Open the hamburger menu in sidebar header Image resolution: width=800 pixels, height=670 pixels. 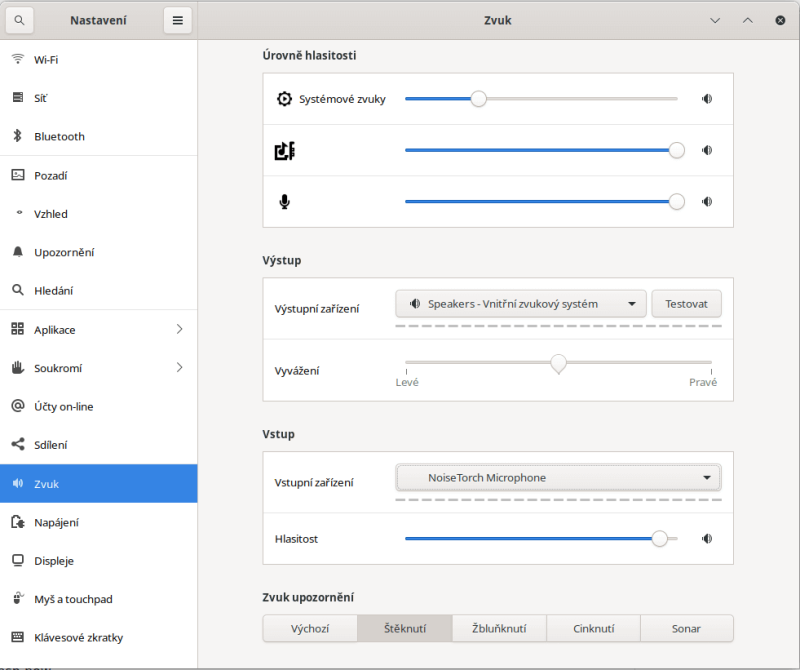(177, 20)
